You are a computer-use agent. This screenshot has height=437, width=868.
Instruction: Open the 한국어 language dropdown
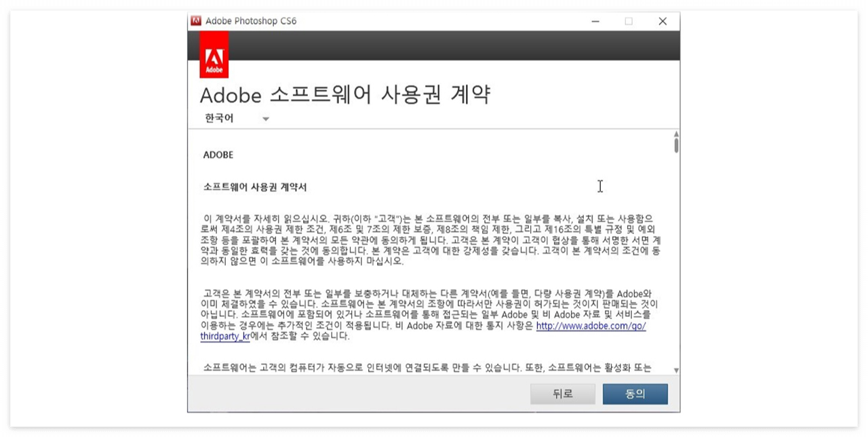point(237,118)
